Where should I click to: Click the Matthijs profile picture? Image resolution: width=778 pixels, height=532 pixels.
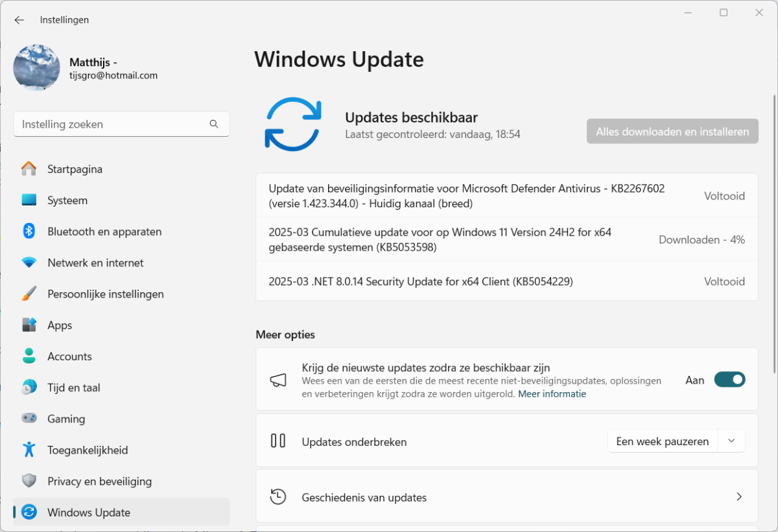coord(36,68)
